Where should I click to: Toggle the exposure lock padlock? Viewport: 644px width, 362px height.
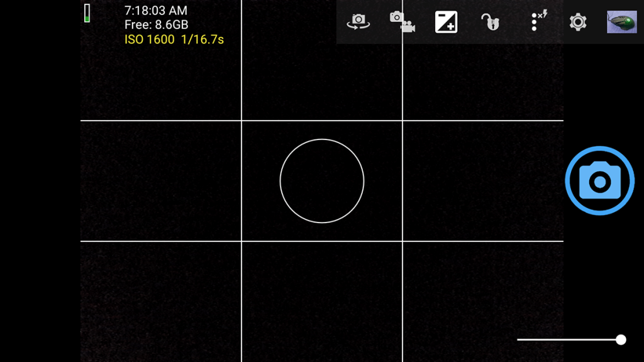[490, 23]
